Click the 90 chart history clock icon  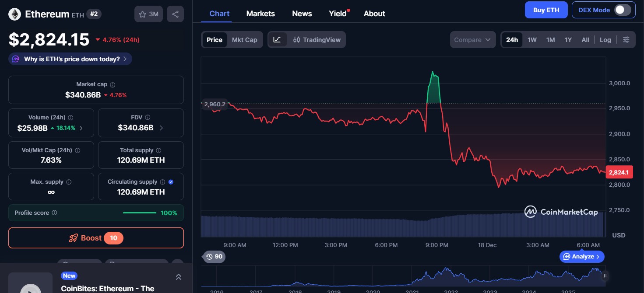(x=214, y=257)
